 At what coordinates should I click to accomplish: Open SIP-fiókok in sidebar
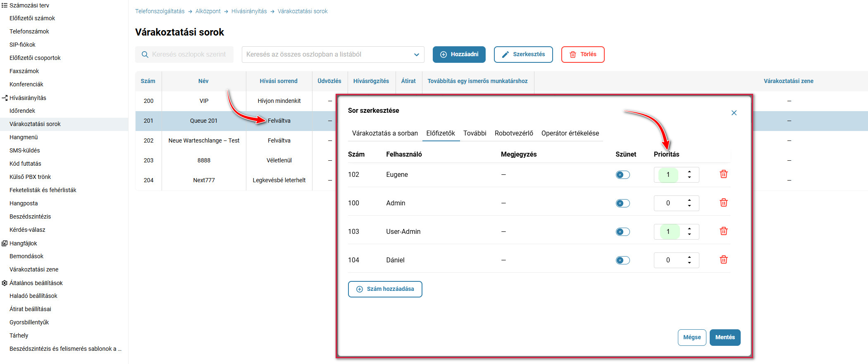point(22,45)
